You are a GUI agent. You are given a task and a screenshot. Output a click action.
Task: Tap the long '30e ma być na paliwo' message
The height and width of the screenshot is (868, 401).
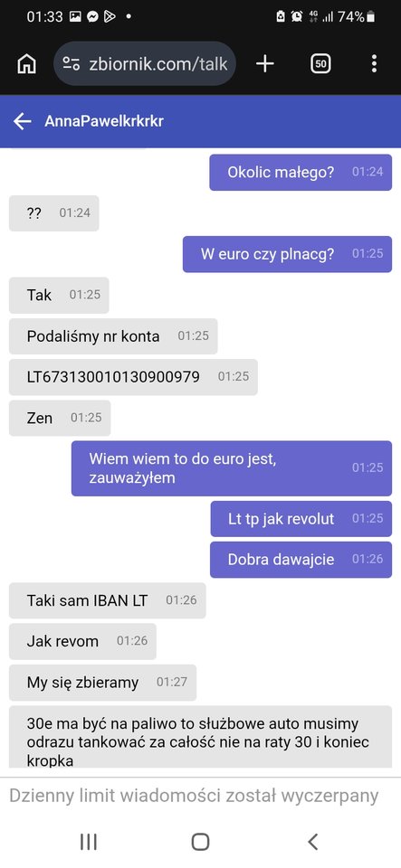[x=201, y=737]
